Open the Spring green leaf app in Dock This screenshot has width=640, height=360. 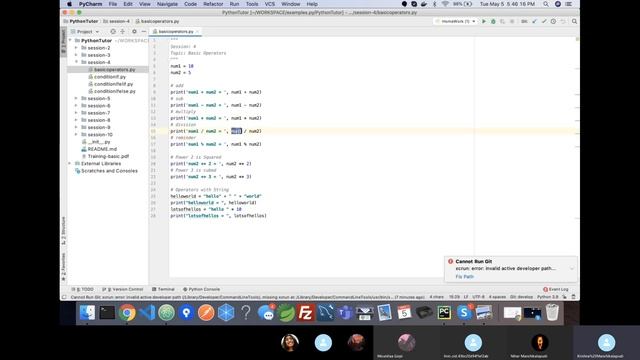pyautogui.click(x=286, y=313)
